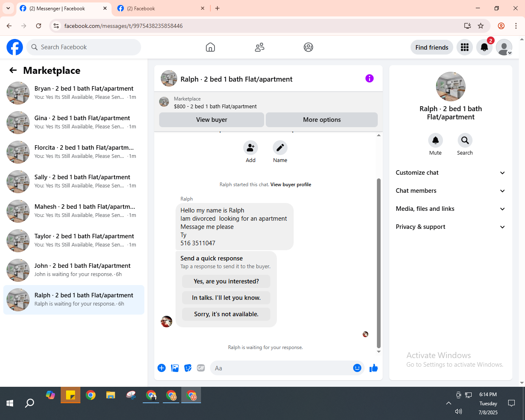The width and height of the screenshot is (525, 420).
Task: Open the Groups icon in top navigation
Action: click(x=308, y=47)
